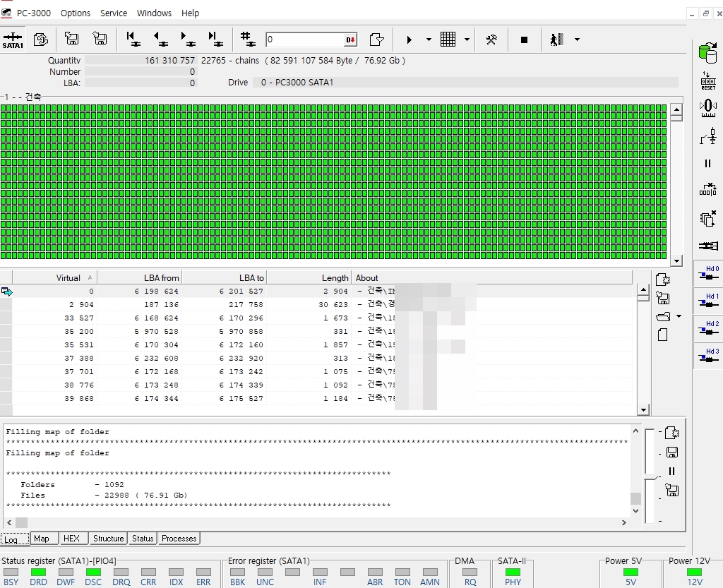723x588 pixels.
Task: Toggle head Hd 2 button
Action: click(x=707, y=330)
